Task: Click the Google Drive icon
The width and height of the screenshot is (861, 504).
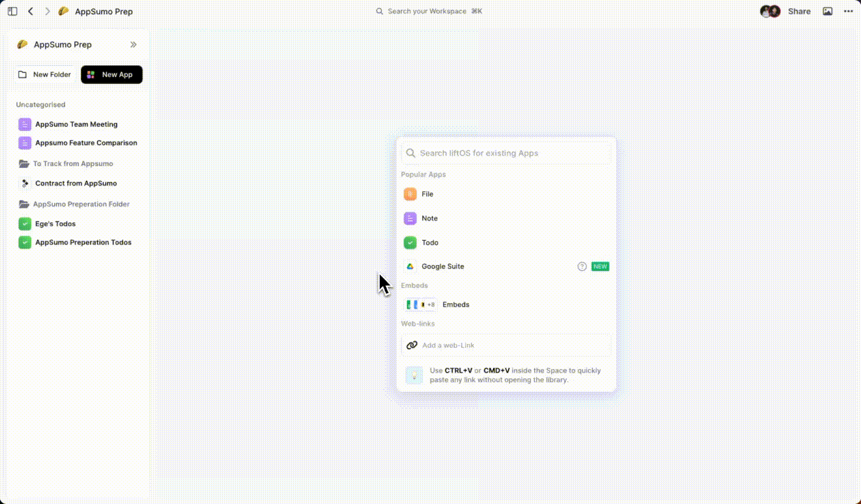Action: (x=410, y=266)
